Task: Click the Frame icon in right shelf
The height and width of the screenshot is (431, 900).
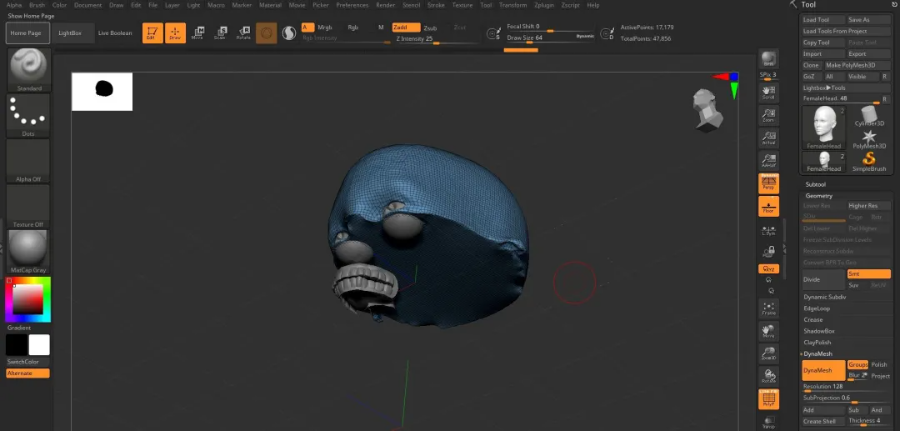Action: pyautogui.click(x=768, y=309)
